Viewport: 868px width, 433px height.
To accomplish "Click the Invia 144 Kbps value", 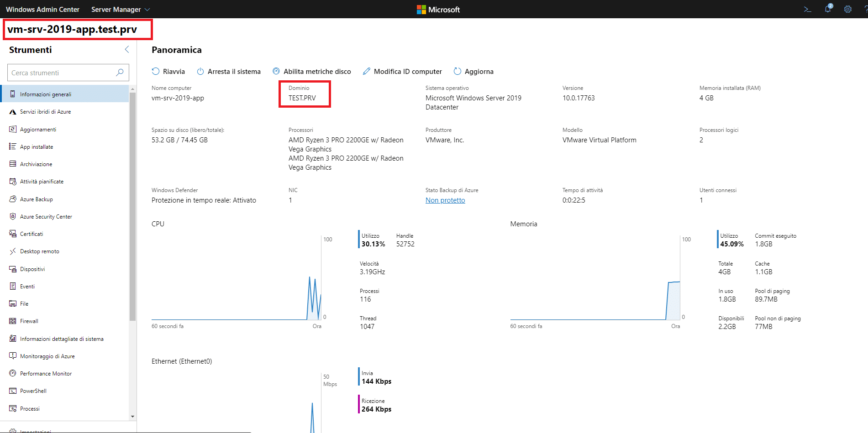I will [x=376, y=381].
